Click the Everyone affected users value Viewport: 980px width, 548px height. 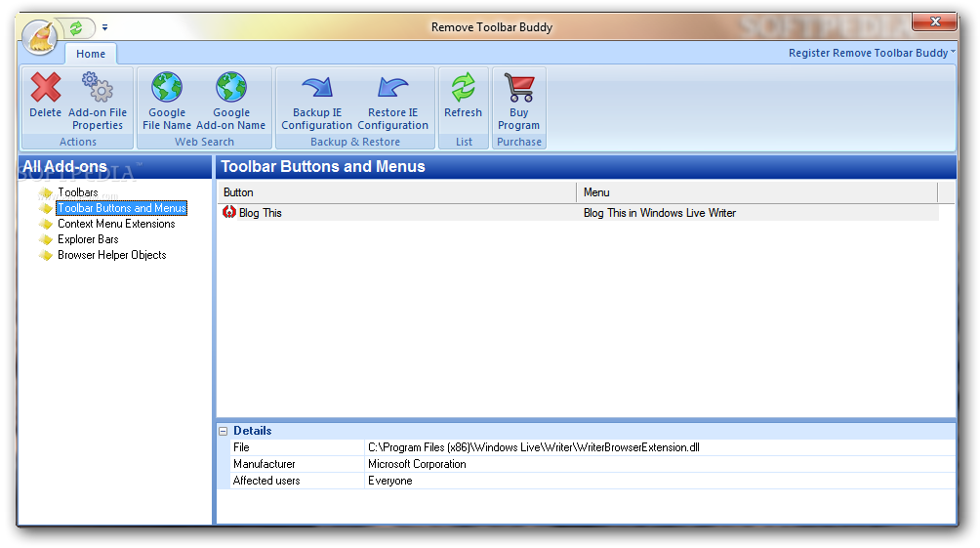[x=390, y=481]
